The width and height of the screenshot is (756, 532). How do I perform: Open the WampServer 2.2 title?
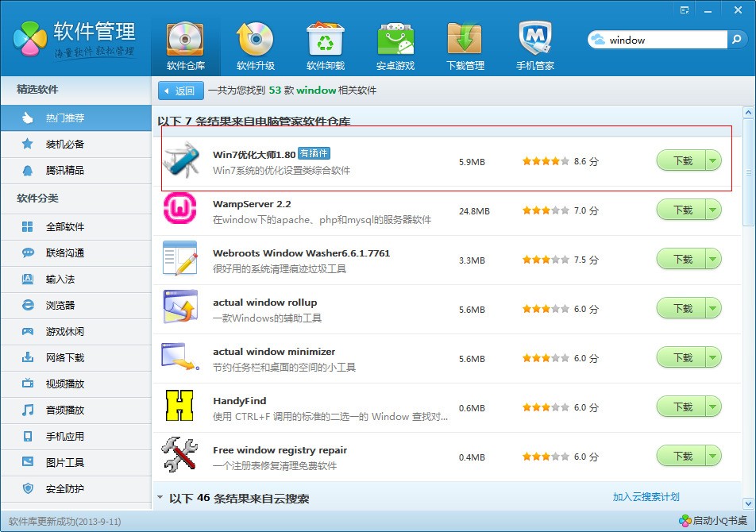click(x=252, y=204)
